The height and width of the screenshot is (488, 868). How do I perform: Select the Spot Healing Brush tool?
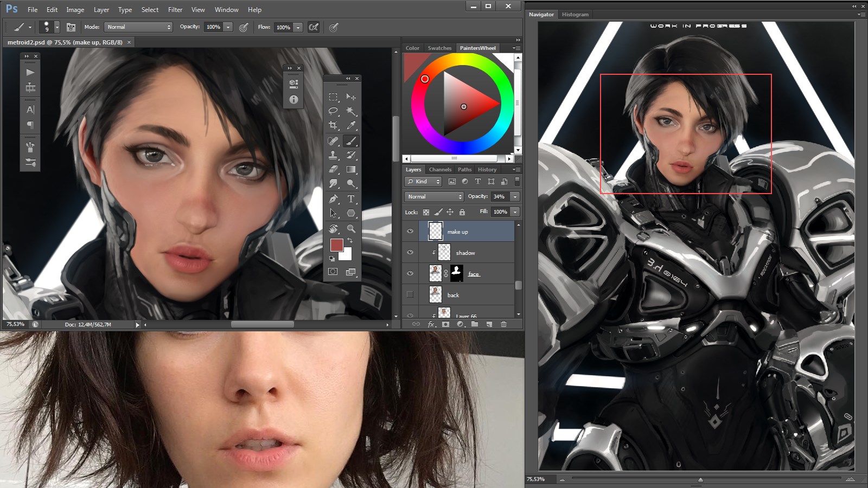[334, 141]
